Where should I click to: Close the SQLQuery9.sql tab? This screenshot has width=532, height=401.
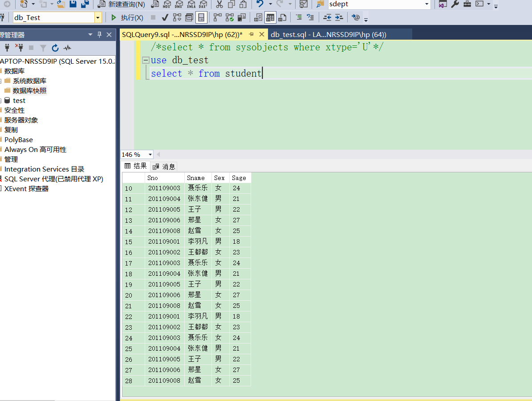[x=262, y=34]
